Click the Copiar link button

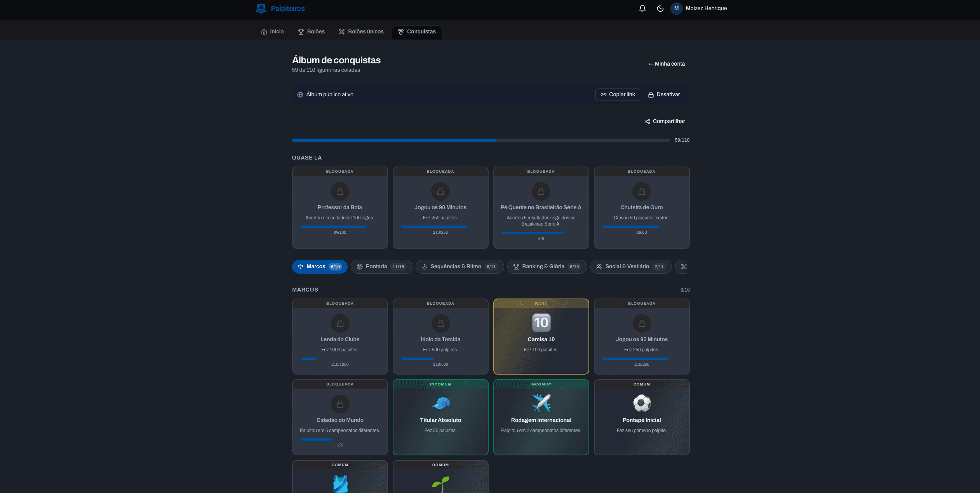[618, 95]
